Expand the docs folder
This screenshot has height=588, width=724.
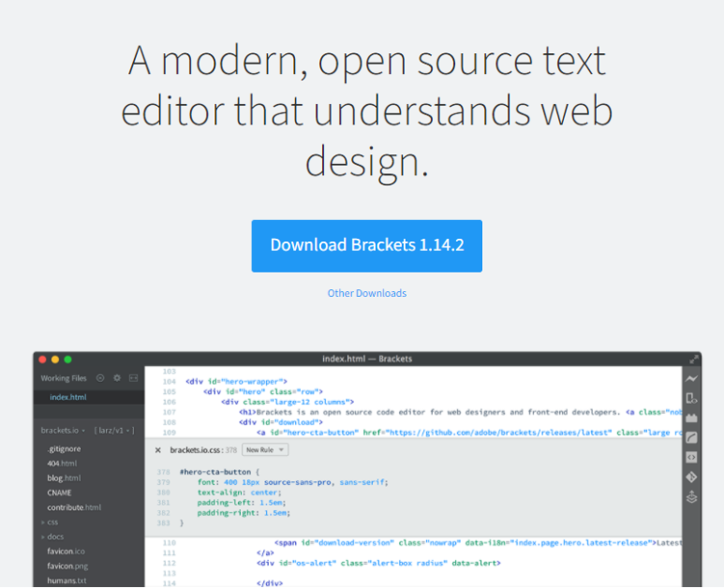tap(52, 537)
